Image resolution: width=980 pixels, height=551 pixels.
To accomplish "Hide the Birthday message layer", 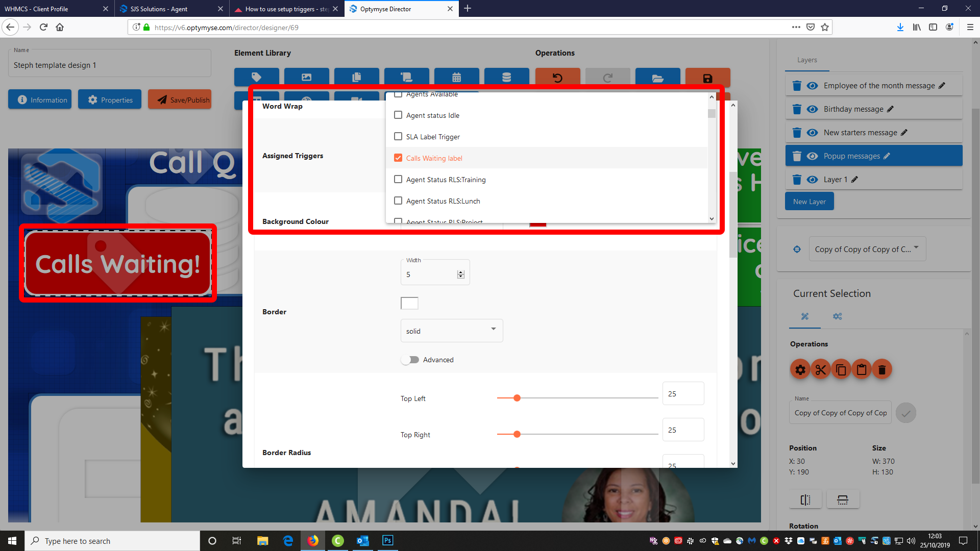I will tap(813, 108).
